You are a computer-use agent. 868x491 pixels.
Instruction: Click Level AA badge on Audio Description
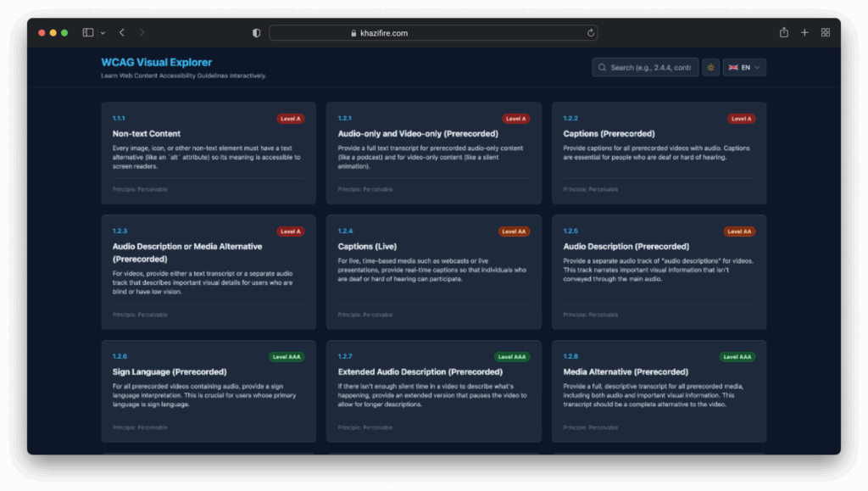pos(738,232)
